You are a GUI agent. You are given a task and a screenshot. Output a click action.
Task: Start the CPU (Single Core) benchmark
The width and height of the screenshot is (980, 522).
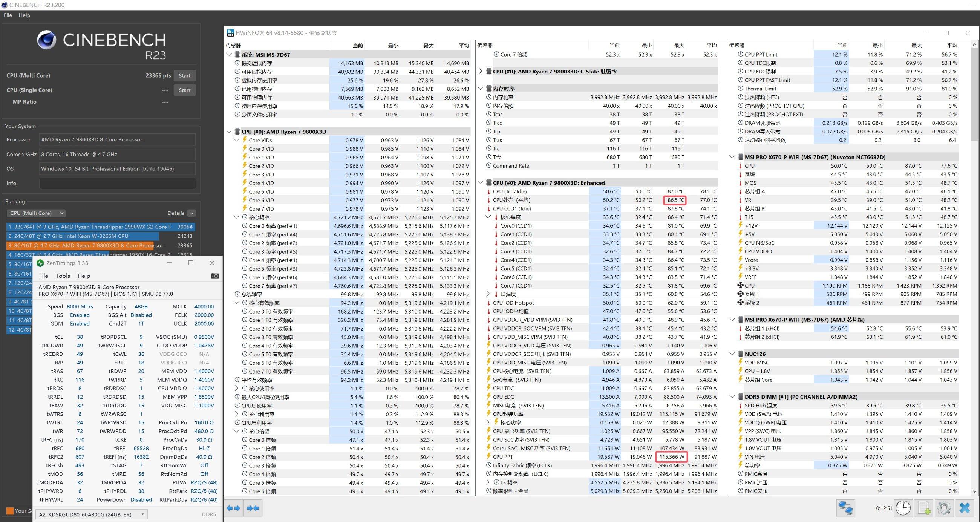click(x=185, y=90)
